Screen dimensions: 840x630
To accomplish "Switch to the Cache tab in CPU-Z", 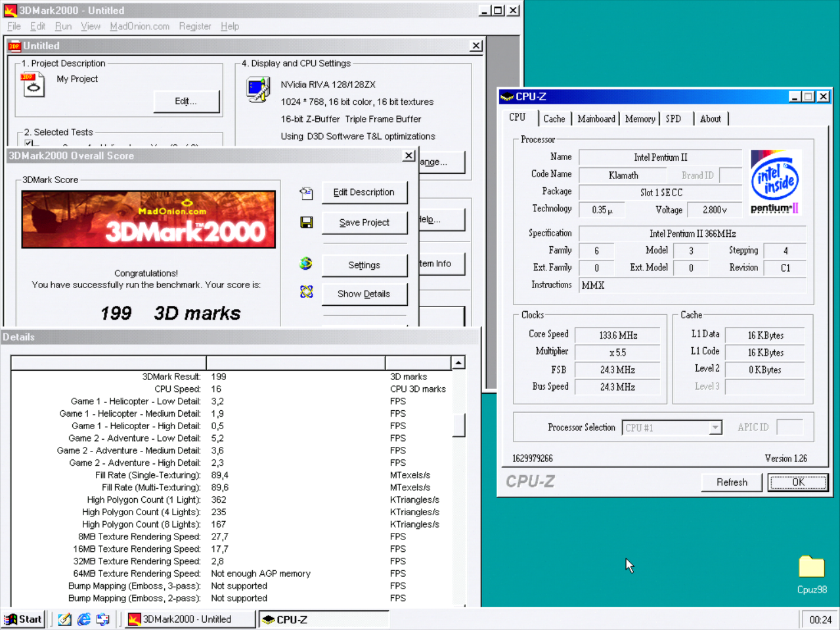I will [x=554, y=119].
